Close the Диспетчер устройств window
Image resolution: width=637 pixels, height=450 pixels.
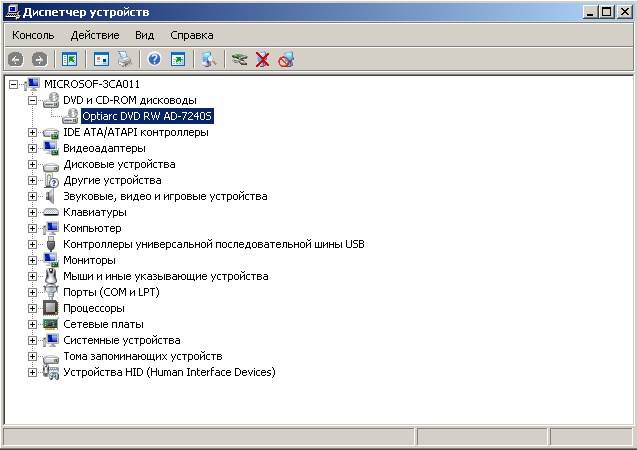tap(624, 12)
